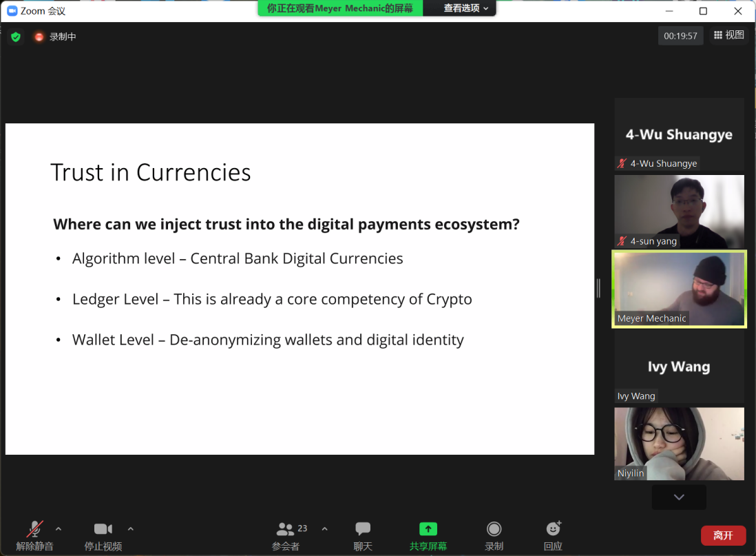
Task: Click the record button icon
Action: [x=494, y=529]
